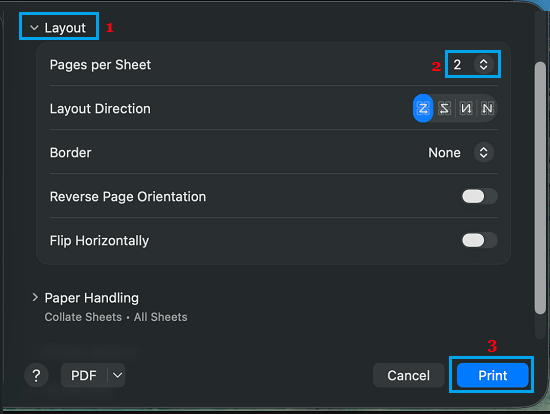550x414 pixels.
Task: Click the Flip Horizontally label
Action: click(99, 241)
